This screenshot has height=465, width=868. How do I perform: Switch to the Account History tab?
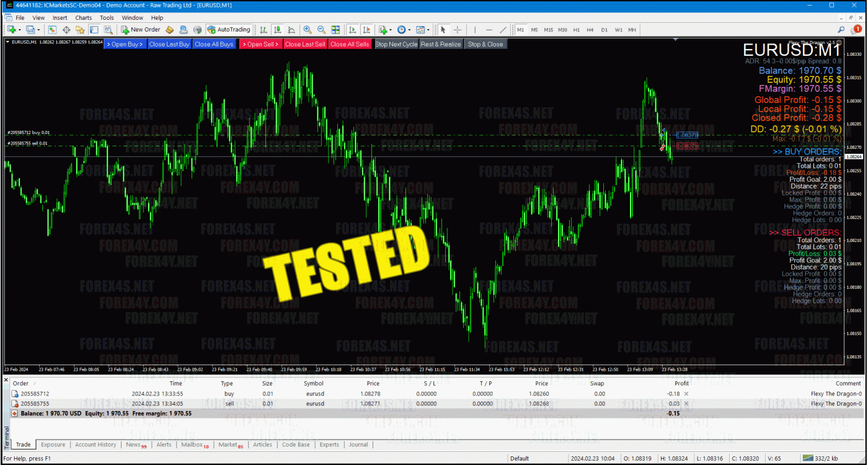95,445
